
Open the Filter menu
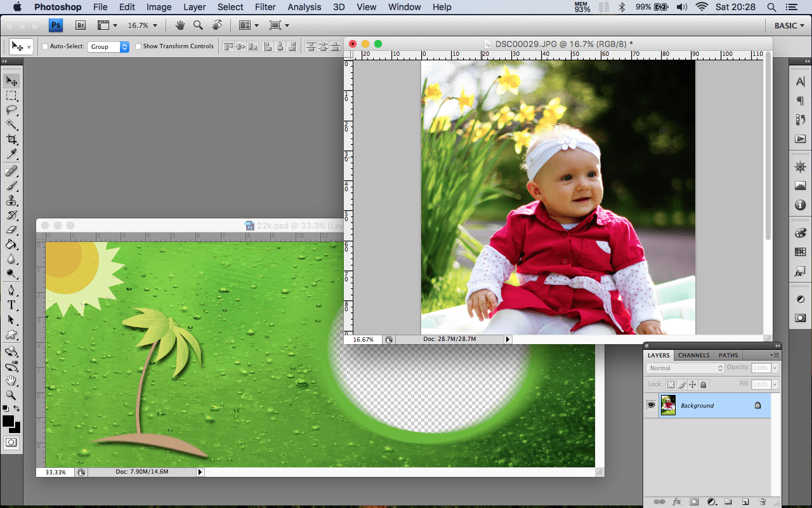[x=265, y=7]
